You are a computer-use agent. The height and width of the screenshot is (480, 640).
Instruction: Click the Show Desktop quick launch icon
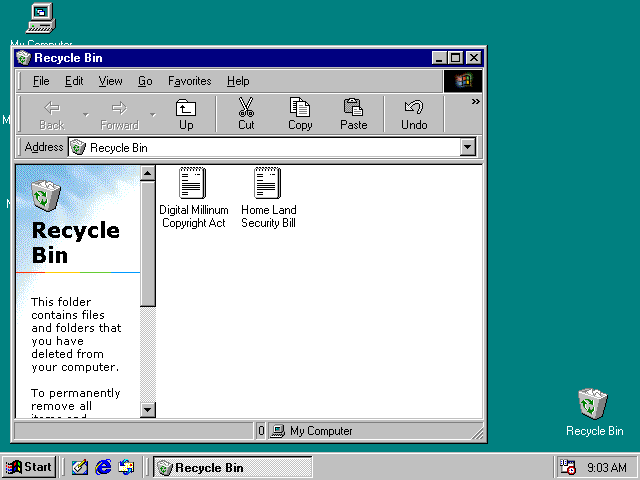[x=80, y=467]
